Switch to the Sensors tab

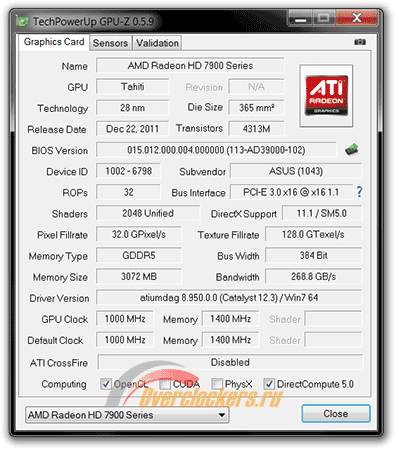tap(110, 43)
